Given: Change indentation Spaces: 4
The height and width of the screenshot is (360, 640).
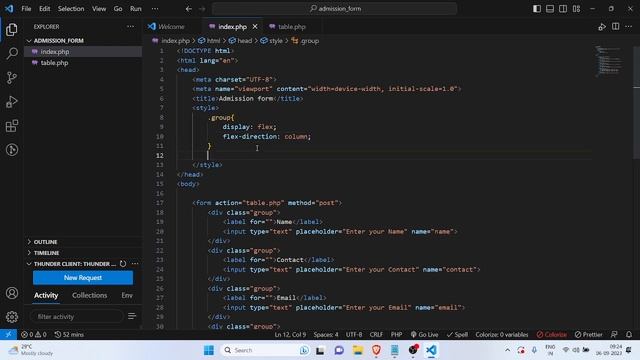Looking at the screenshot, I should click(326, 334).
